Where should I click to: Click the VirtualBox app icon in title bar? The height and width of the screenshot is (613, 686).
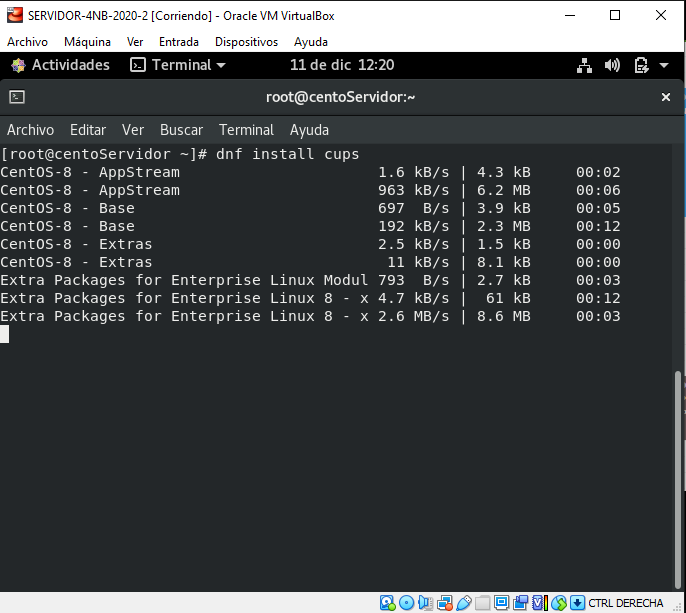point(15,15)
